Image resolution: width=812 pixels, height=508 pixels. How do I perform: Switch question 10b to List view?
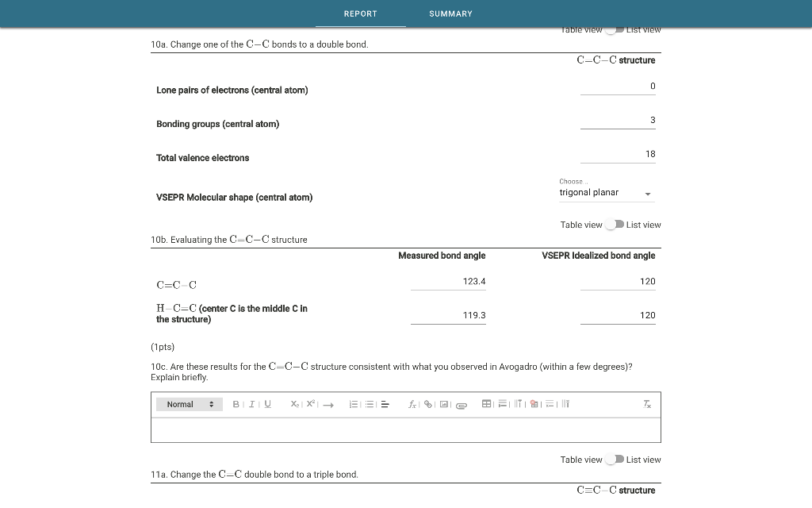click(615, 225)
